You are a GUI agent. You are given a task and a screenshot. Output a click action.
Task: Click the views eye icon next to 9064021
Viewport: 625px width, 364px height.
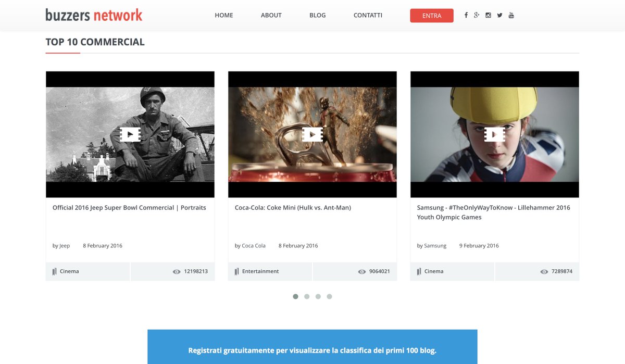pos(362,271)
